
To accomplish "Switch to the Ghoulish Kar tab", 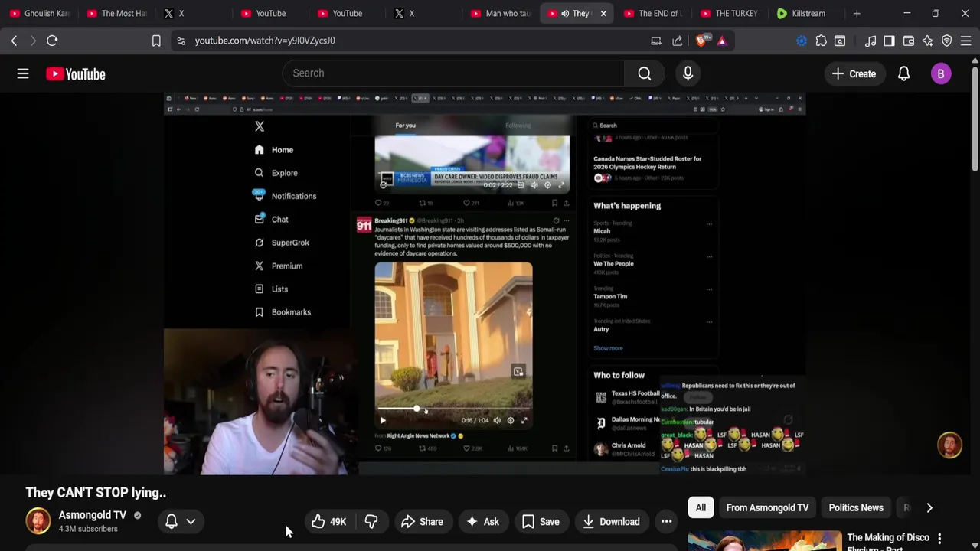I will [x=39, y=13].
